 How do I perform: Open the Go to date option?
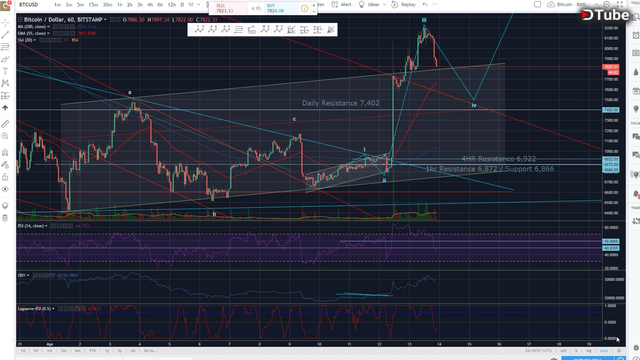(150, 351)
